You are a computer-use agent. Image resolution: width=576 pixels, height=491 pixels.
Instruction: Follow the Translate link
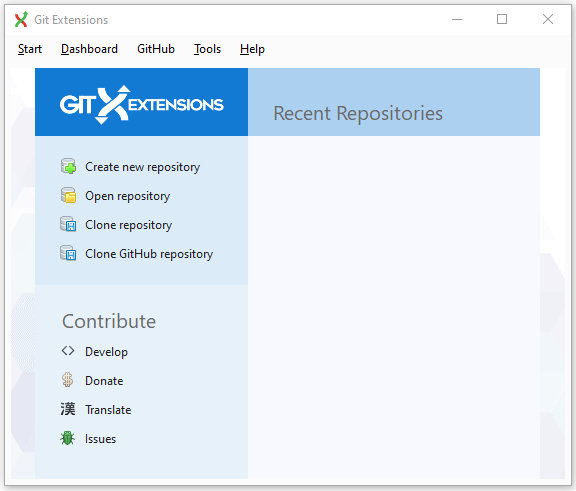(108, 409)
